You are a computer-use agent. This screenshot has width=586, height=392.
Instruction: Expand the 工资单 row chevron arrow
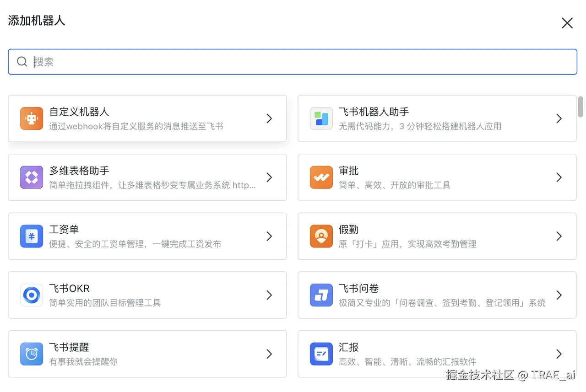coord(269,236)
